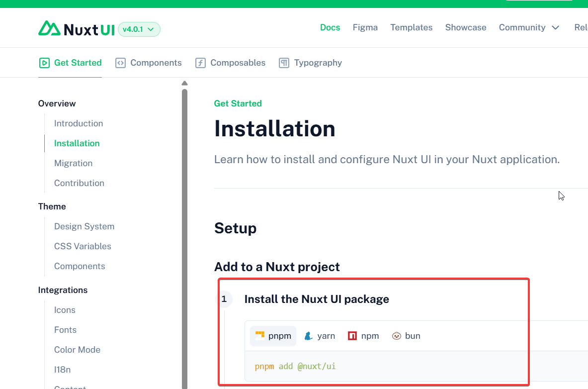
Task: Click the yarn icon in the code block
Action: [309, 336]
